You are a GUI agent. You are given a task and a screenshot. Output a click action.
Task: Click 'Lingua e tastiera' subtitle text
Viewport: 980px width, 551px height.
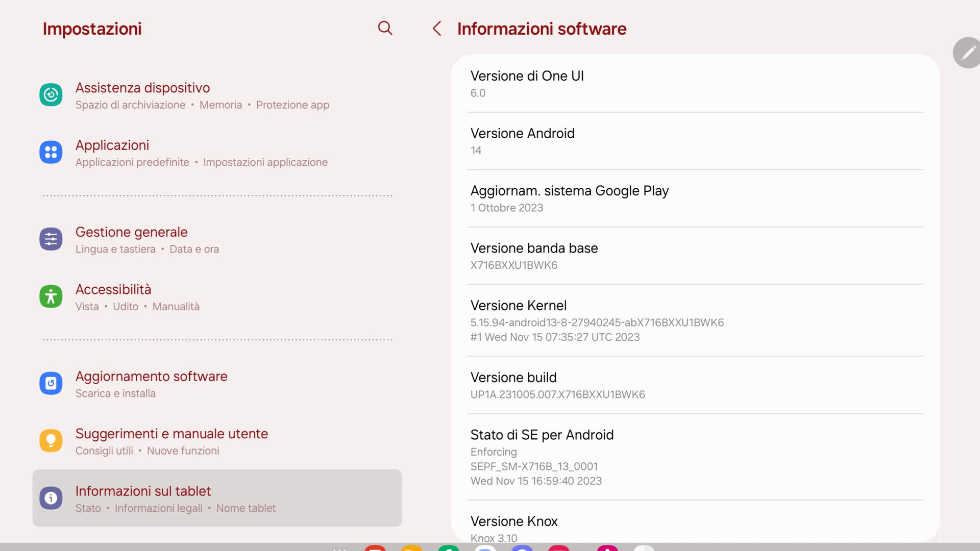coord(115,249)
